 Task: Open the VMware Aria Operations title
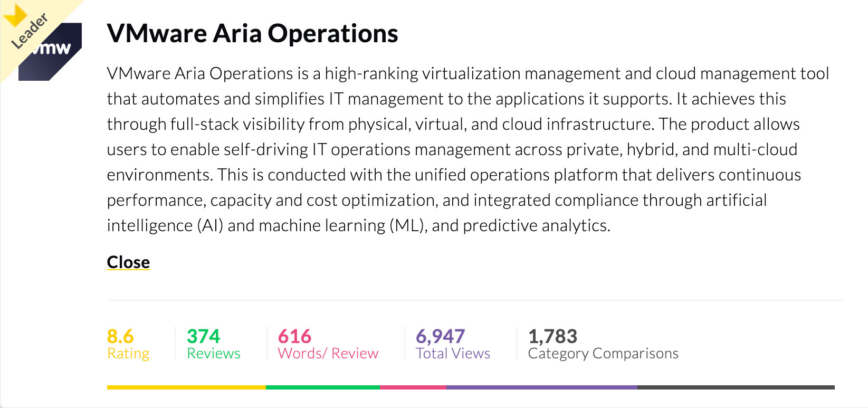[x=252, y=33]
